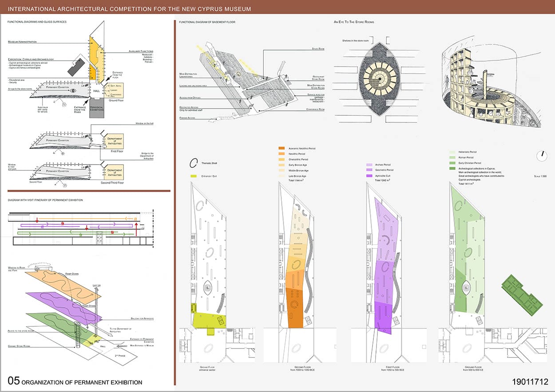The width and height of the screenshot is (555, 392).
Task: Click the entry number 19011712
Action: tap(530, 381)
